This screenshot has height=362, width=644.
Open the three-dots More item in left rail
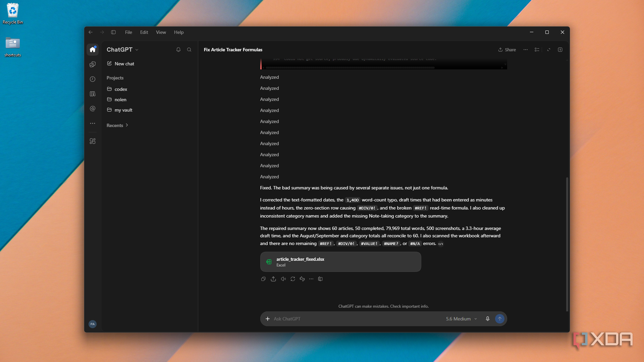coord(93,123)
